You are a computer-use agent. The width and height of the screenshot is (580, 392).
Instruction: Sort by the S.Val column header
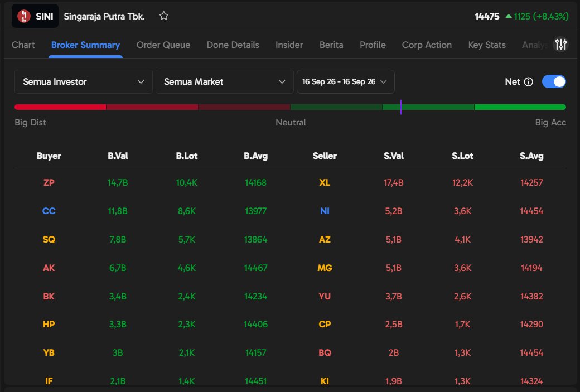[x=394, y=156]
